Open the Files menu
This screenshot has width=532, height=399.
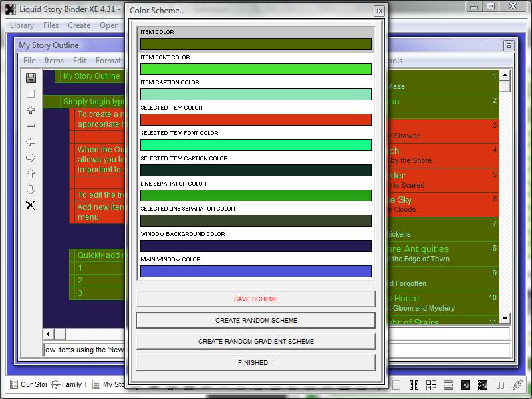click(51, 25)
